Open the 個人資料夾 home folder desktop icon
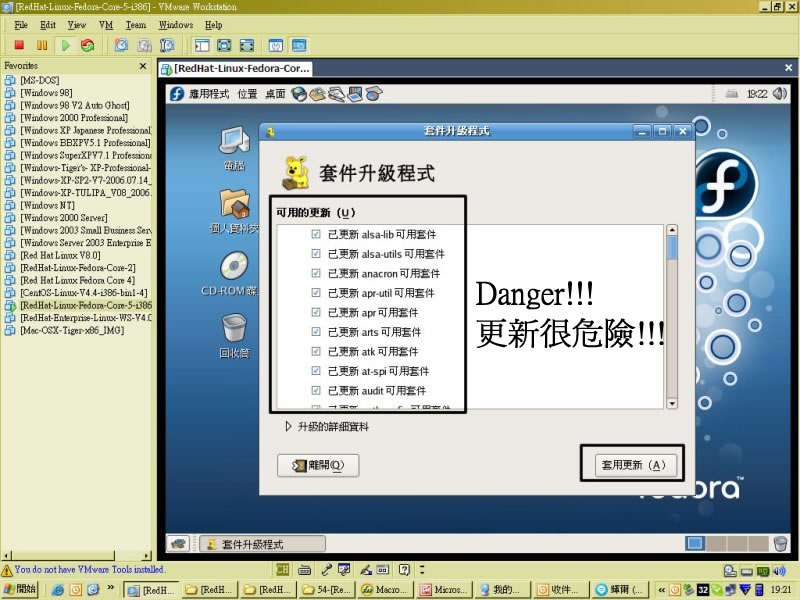Image resolution: width=800 pixels, height=600 pixels. click(234, 211)
